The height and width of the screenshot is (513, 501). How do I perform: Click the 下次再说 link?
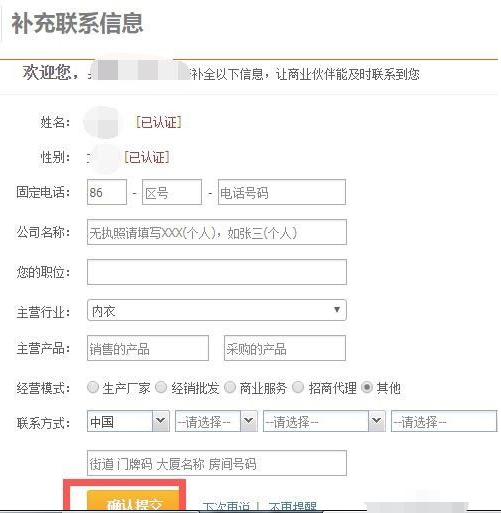coord(226,506)
